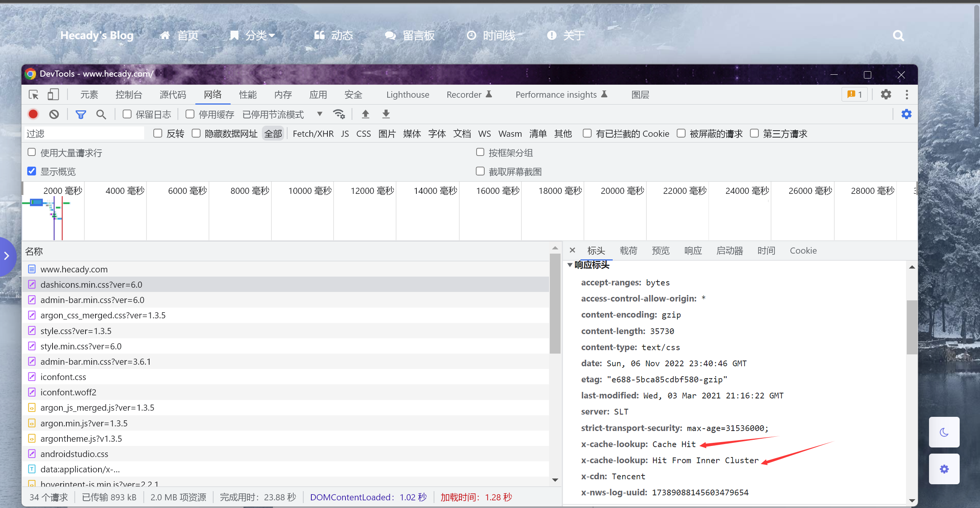This screenshot has width=980, height=508.
Task: Enable the 保留日志 checkbox
Action: (127, 114)
